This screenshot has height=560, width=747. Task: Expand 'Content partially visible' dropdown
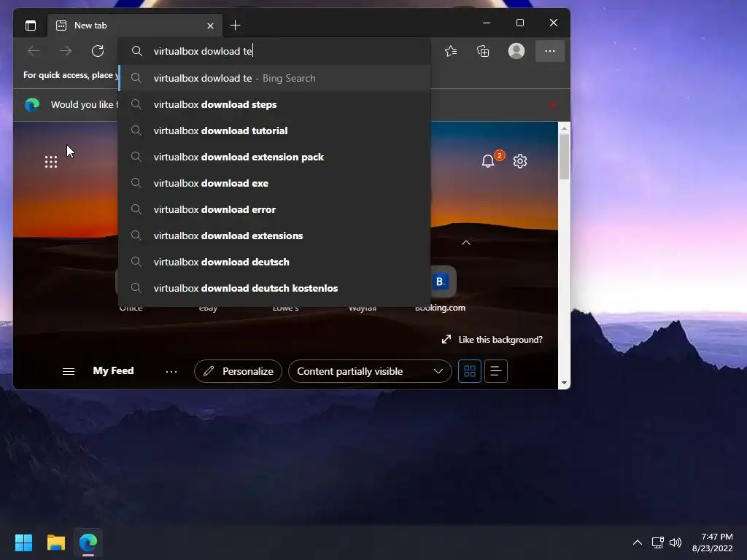[x=370, y=371]
